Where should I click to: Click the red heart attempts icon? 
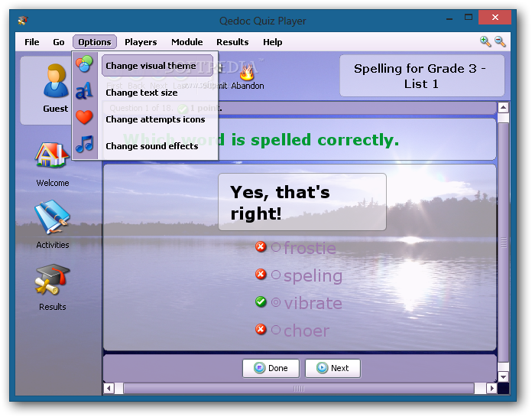[x=84, y=117]
